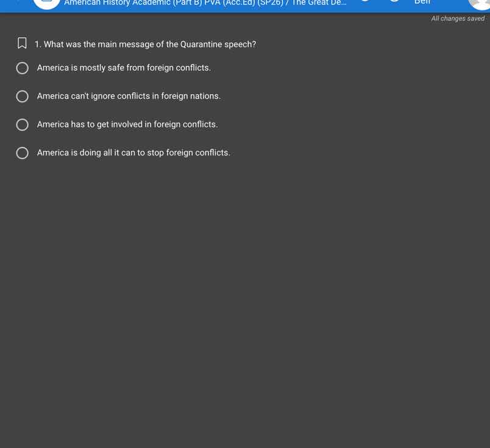The width and height of the screenshot is (490, 448).
Task: Click 'The Great De…' truncated breadcrumb segment
Action: point(319,3)
